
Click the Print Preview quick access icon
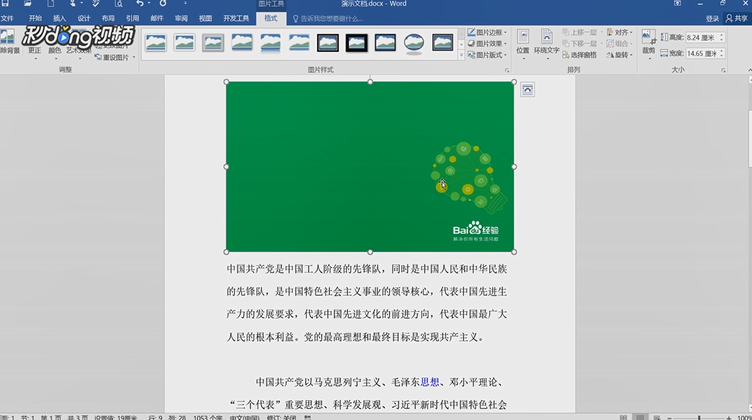point(118,3)
